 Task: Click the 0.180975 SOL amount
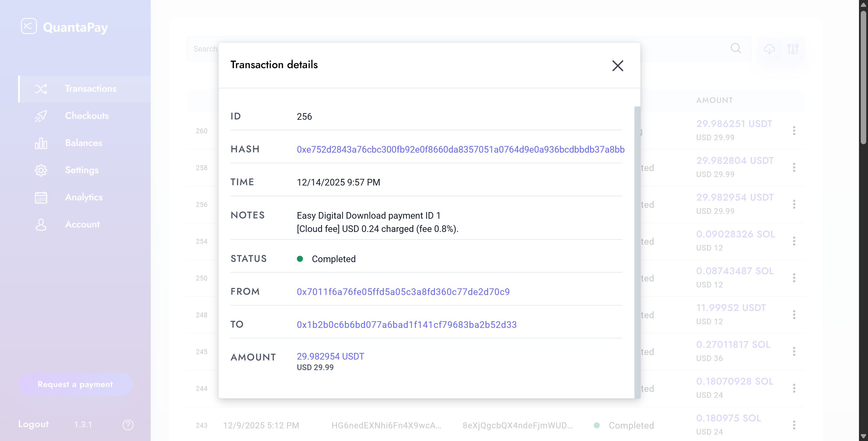coord(728,418)
